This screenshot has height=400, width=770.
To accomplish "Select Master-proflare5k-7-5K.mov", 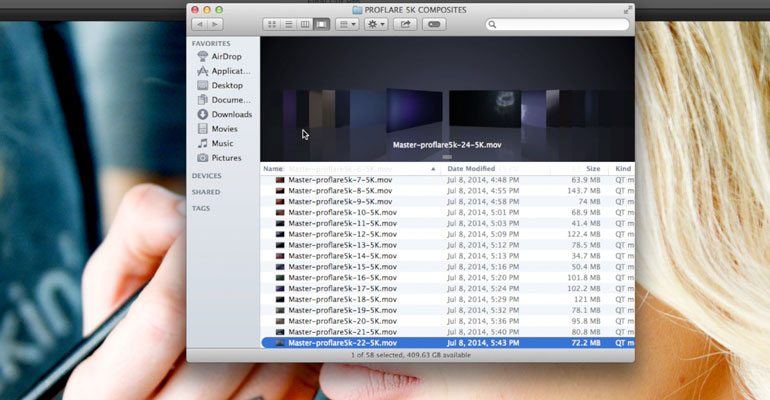I will [447, 180].
